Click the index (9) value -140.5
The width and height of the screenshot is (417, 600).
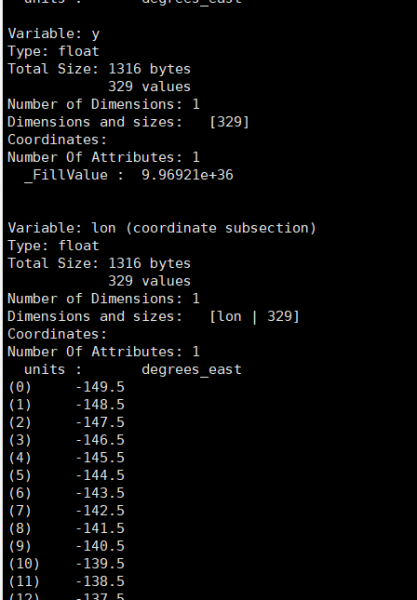[x=100, y=546]
